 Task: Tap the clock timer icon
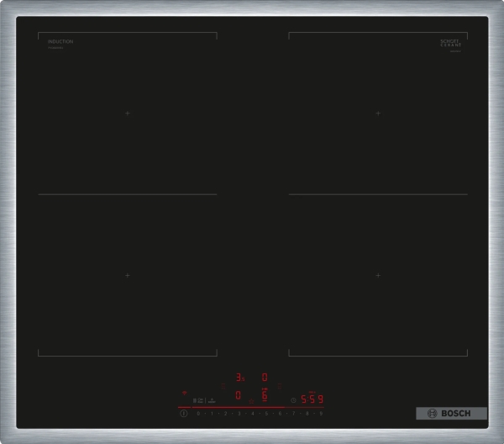click(293, 399)
